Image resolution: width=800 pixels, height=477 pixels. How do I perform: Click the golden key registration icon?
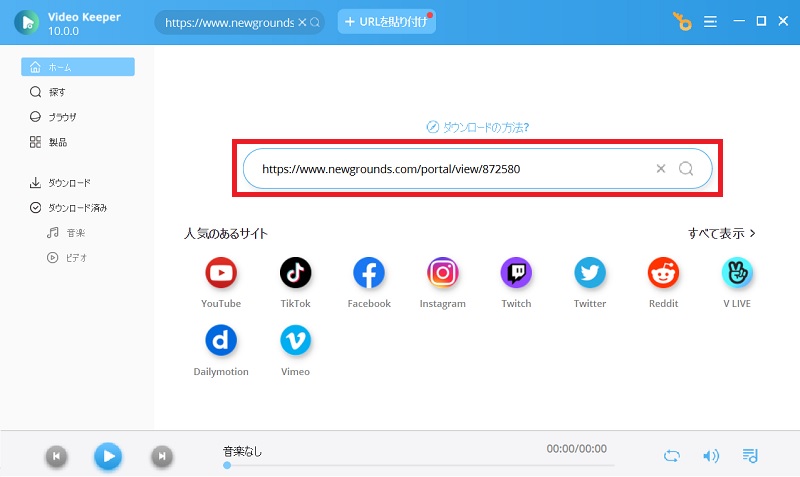682,21
